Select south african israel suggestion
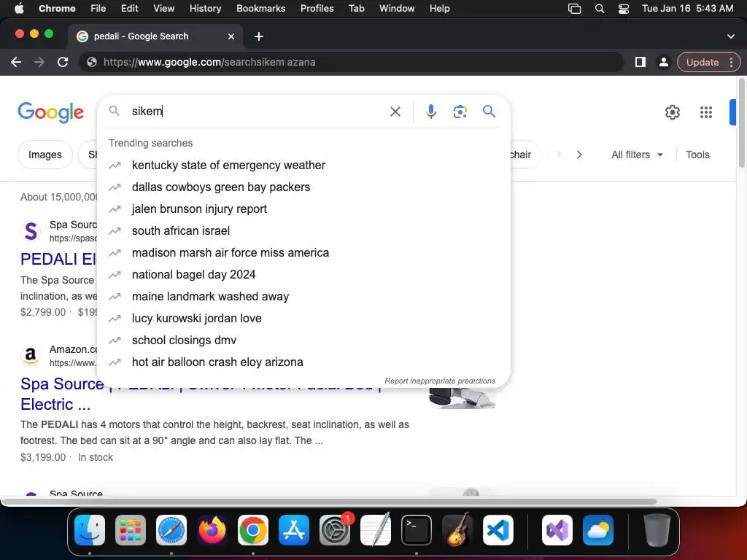 [x=304, y=231]
